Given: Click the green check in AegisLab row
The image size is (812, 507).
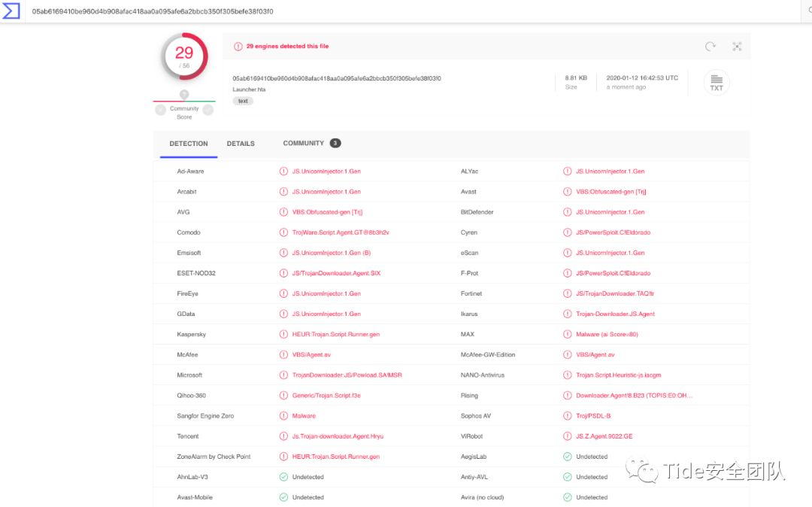Looking at the screenshot, I should (x=567, y=457).
